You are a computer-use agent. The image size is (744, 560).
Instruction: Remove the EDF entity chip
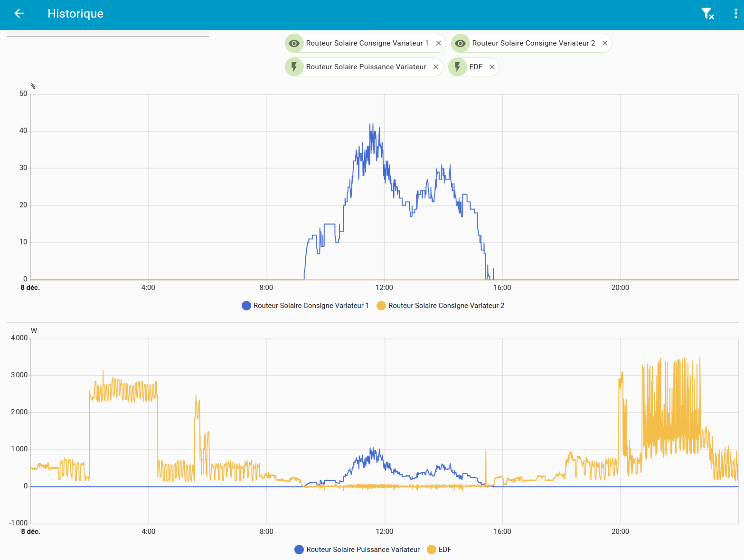pos(492,67)
